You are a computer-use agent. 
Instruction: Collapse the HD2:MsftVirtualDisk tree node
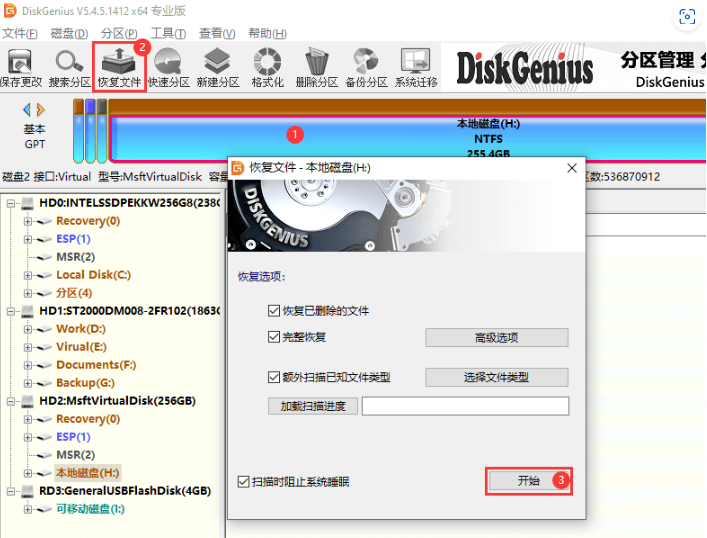(x=10, y=401)
